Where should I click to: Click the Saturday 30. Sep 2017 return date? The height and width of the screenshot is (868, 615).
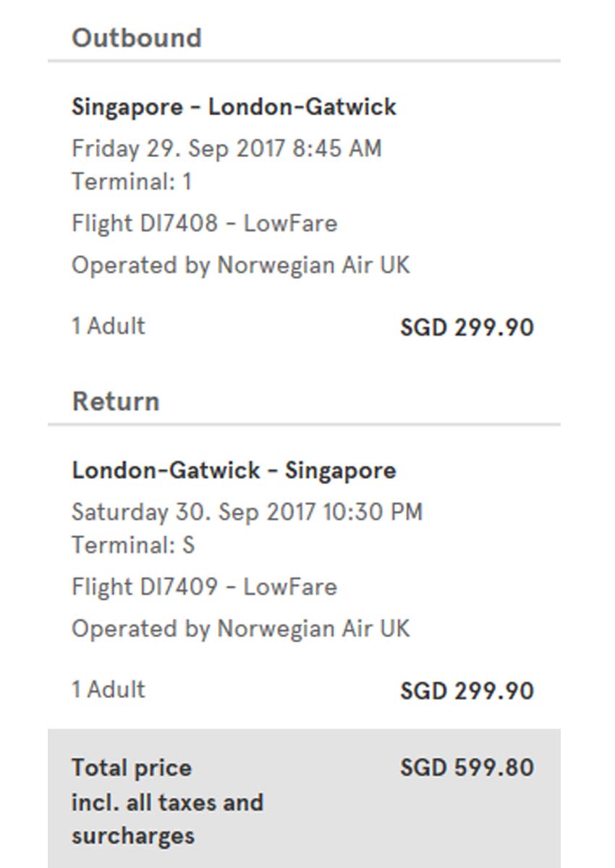[x=246, y=512]
